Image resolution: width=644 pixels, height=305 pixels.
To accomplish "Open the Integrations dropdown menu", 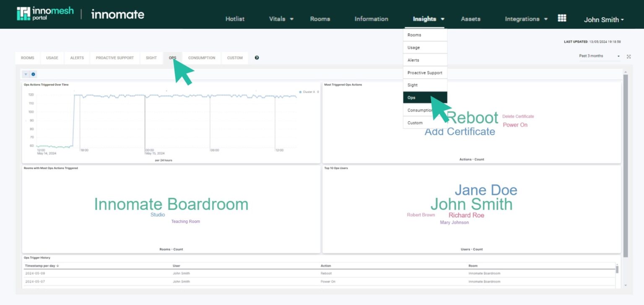I will [x=526, y=19].
